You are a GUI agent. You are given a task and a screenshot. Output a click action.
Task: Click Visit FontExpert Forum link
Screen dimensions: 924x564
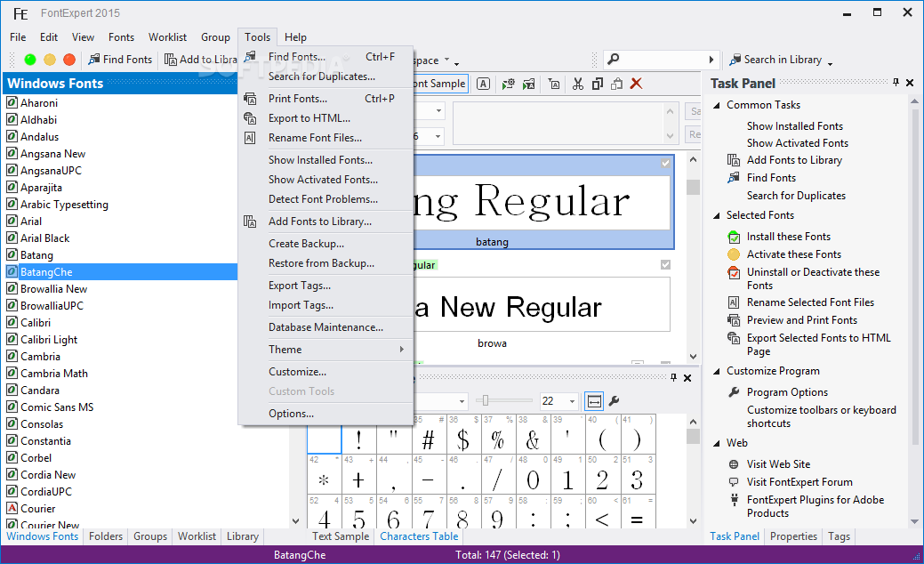click(x=799, y=482)
